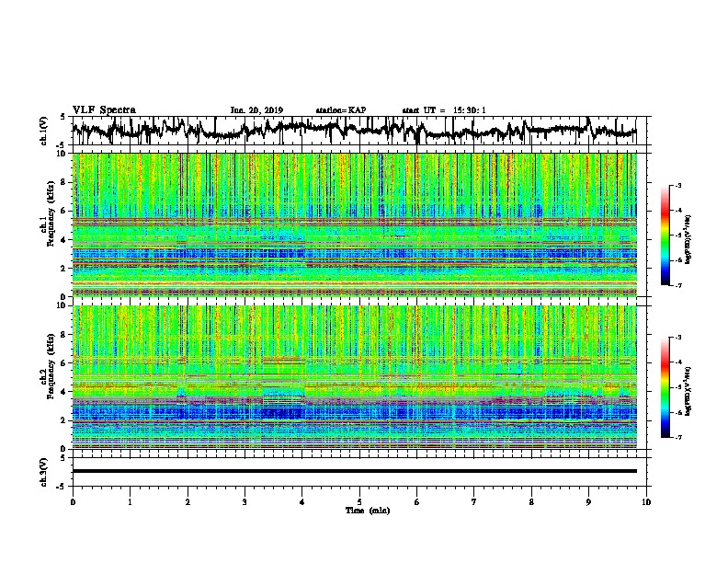Click the ch.1 color scale log(PSD) unit label
728x563 pixels.
tap(688, 240)
